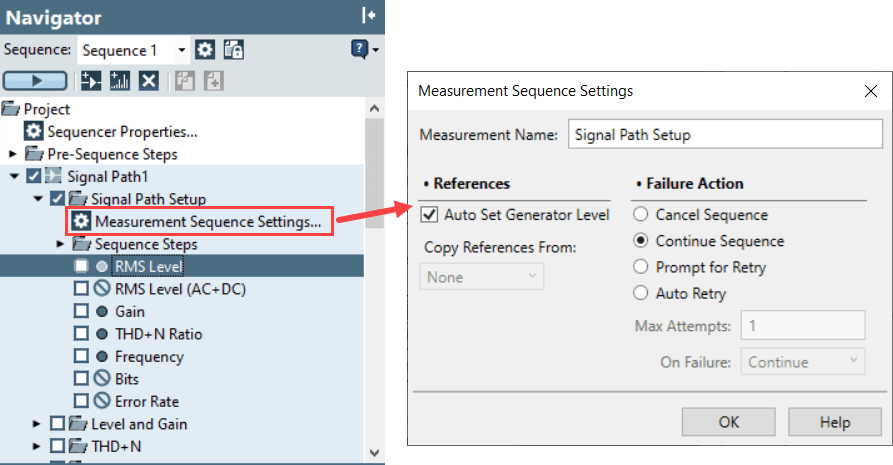Viewport: 893px width, 465px height.
Task: Select the Cancel Sequence radio button
Action: [x=640, y=215]
